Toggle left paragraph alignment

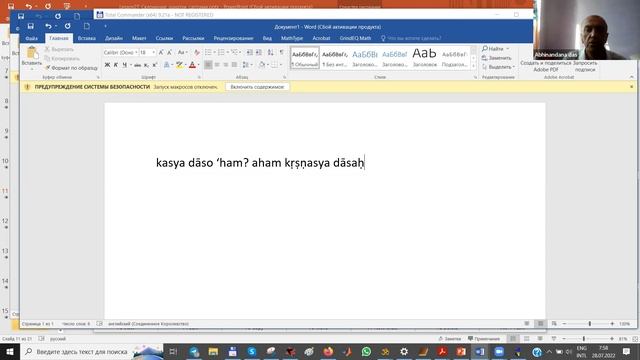click(x=208, y=65)
